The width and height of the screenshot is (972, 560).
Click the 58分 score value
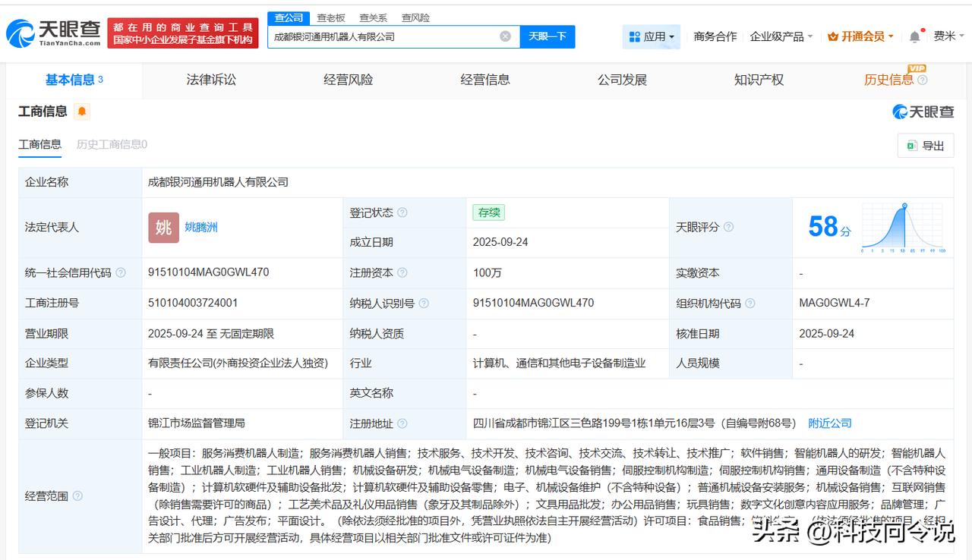tap(829, 227)
